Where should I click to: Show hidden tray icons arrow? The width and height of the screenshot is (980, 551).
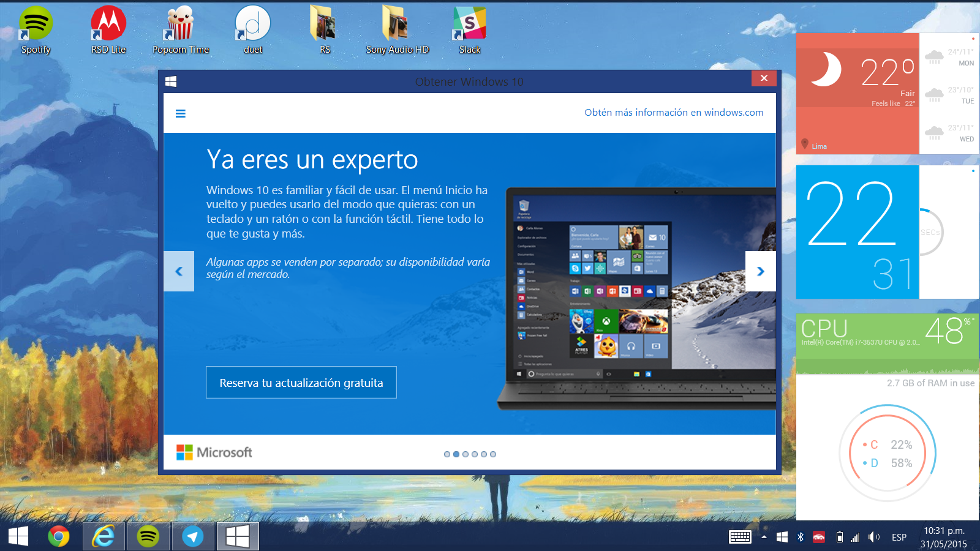click(x=764, y=537)
